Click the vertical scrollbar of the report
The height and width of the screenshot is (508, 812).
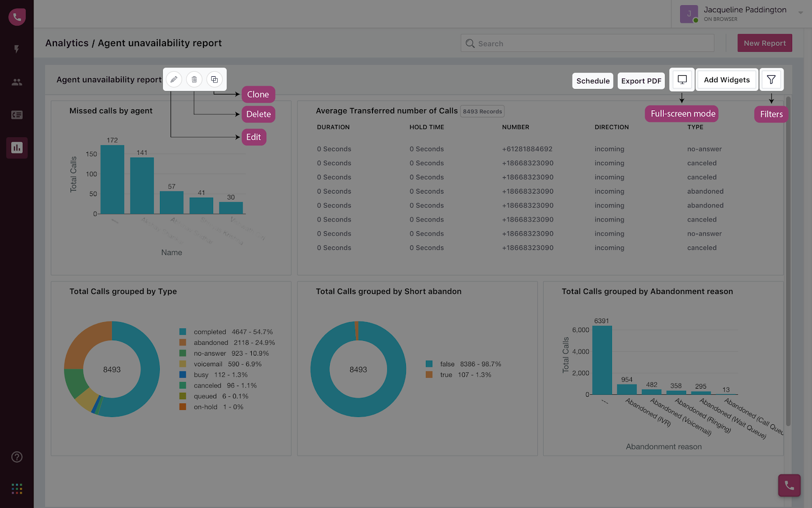coord(788,262)
